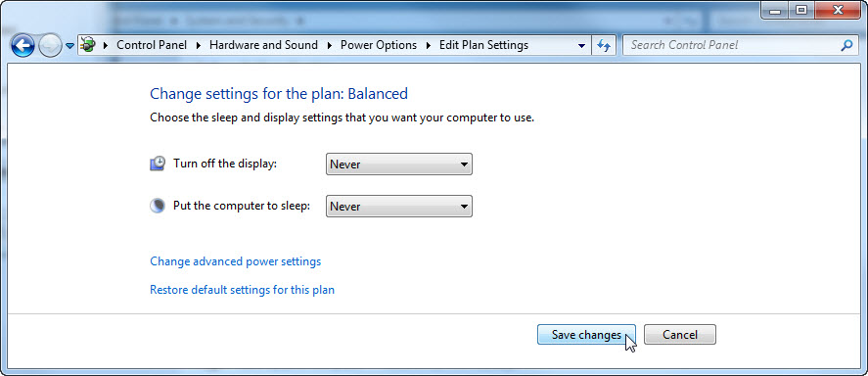
Task: Click the sleep moon icon
Action: [x=158, y=206]
